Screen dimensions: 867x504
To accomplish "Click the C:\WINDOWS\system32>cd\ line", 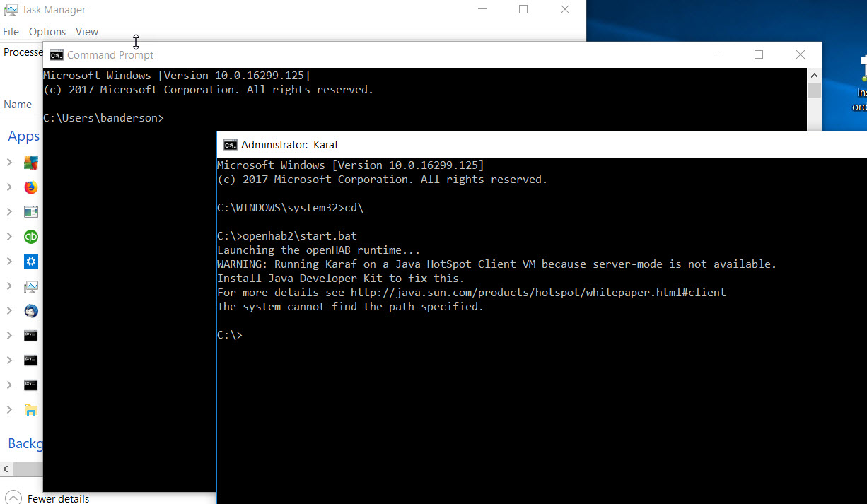I will coord(290,208).
